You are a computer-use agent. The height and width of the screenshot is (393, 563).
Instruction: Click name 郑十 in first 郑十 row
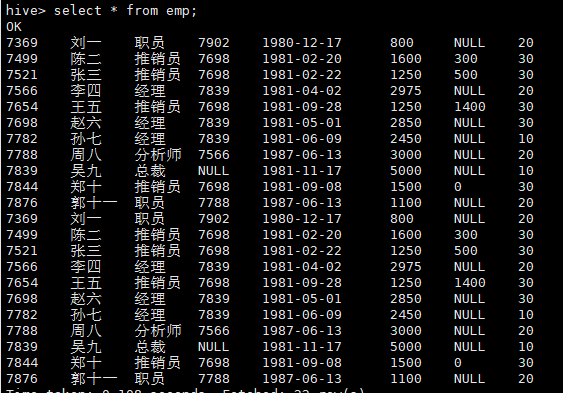point(86,187)
